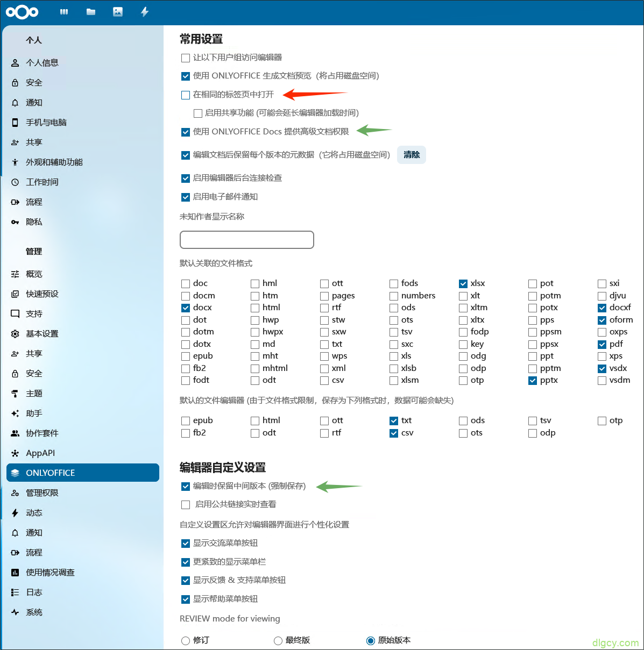Open the 外观和辅助功能 settings section
This screenshot has height=650, width=644.
tap(83, 162)
